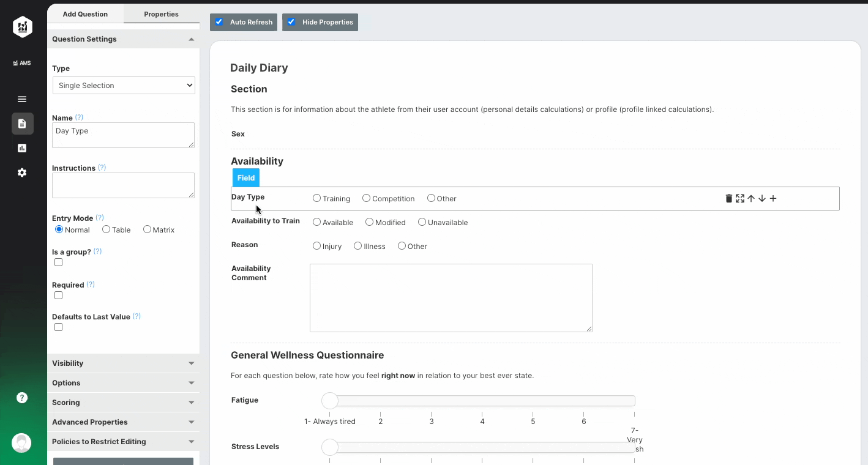This screenshot has width=868, height=465.
Task: Enable the Defaults to Last Value checkbox
Action: (x=59, y=327)
